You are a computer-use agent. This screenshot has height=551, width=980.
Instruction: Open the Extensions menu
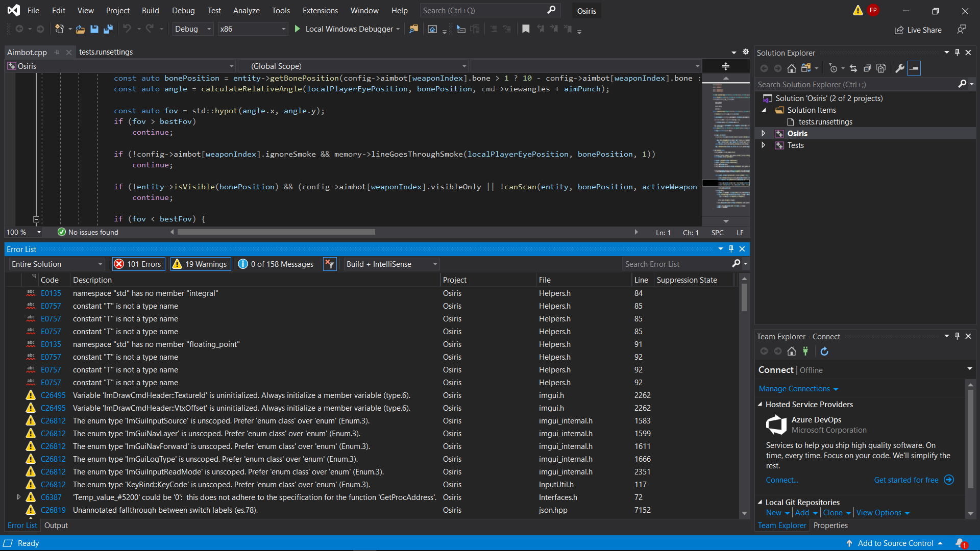pos(320,10)
